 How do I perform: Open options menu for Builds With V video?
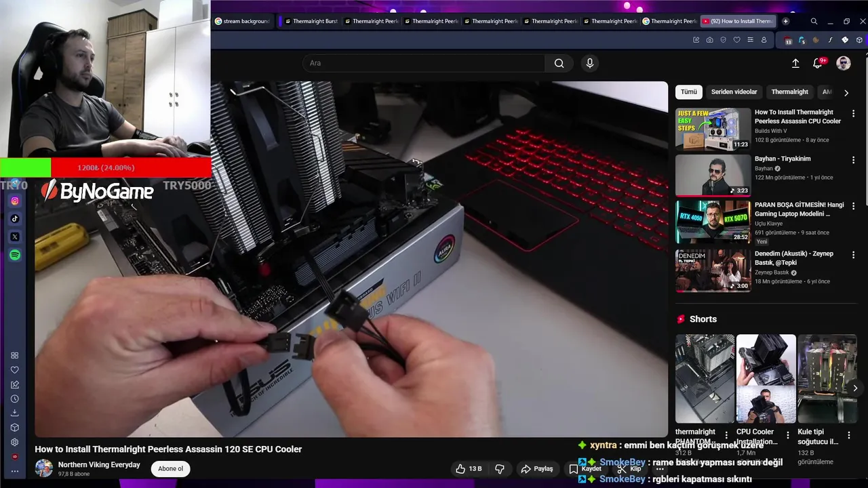click(x=853, y=114)
